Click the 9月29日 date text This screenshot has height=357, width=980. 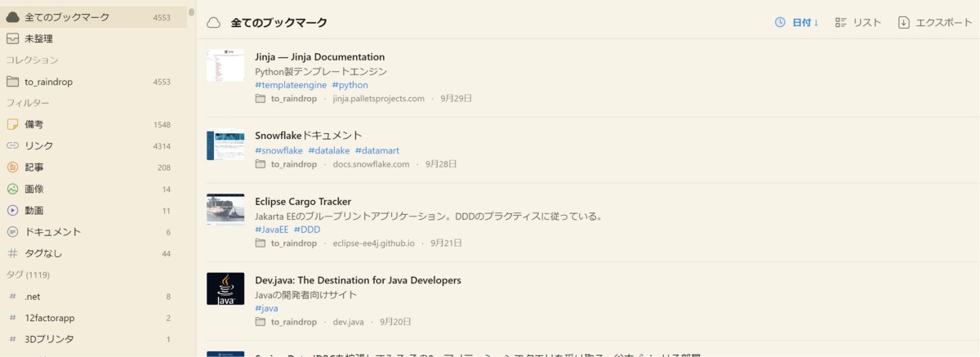(457, 99)
